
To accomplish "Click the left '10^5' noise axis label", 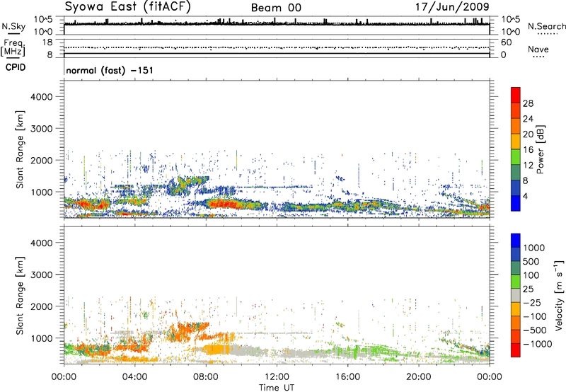I will point(43,20).
